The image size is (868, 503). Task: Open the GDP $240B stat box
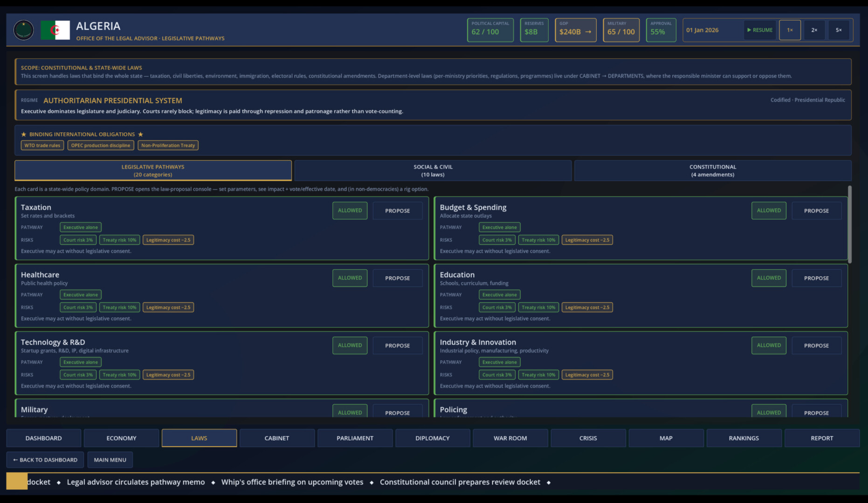coord(576,30)
